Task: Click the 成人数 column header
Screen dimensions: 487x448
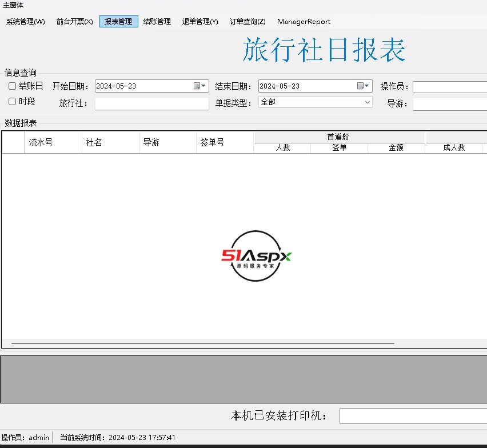Action: point(453,148)
